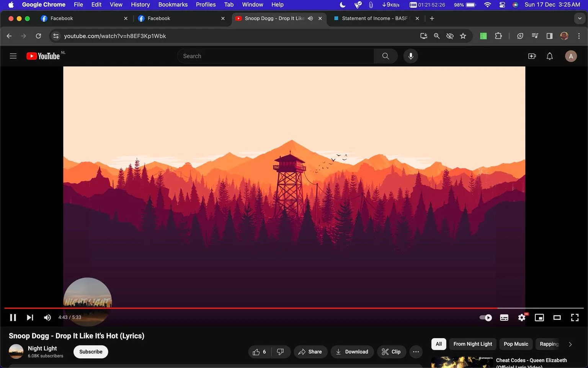Pause the video with the player control
This screenshot has height=368, width=588.
13,317
